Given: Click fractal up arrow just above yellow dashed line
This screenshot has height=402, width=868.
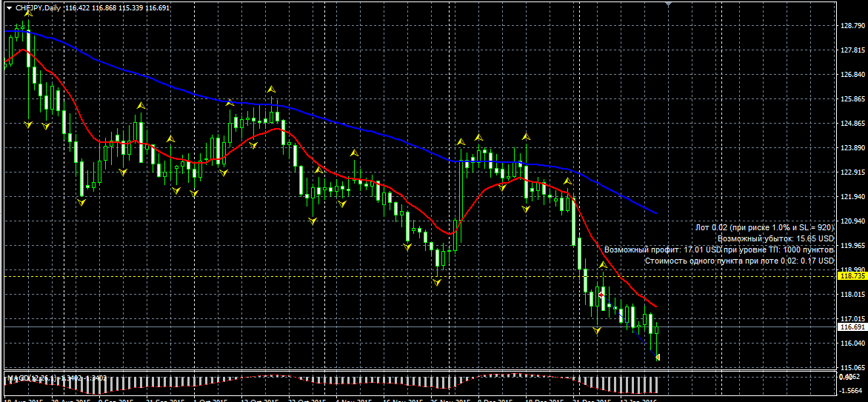Looking at the screenshot, I should click(604, 266).
